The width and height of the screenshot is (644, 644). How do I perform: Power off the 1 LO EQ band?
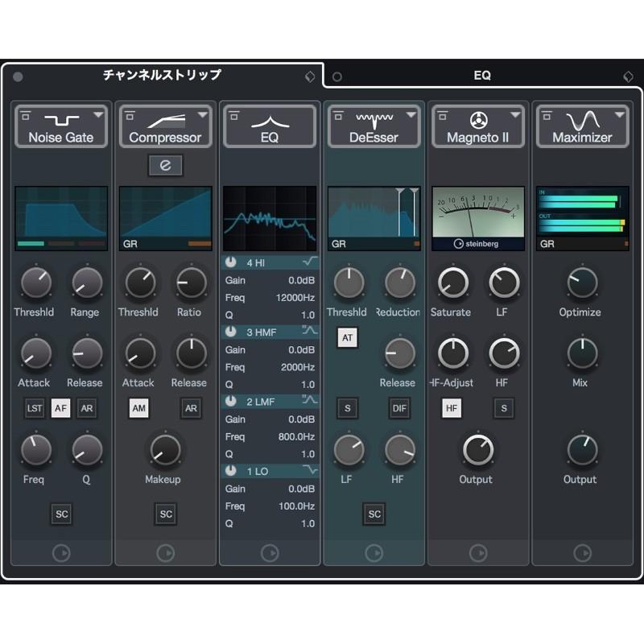[229, 470]
